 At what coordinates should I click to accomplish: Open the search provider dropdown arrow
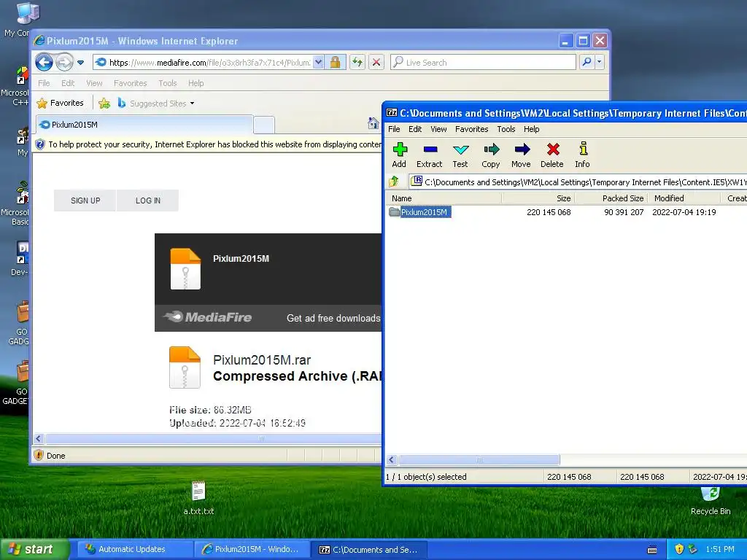pyautogui.click(x=600, y=62)
